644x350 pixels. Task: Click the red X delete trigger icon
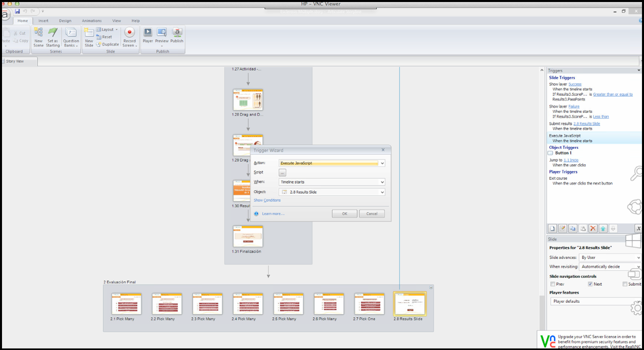click(593, 228)
